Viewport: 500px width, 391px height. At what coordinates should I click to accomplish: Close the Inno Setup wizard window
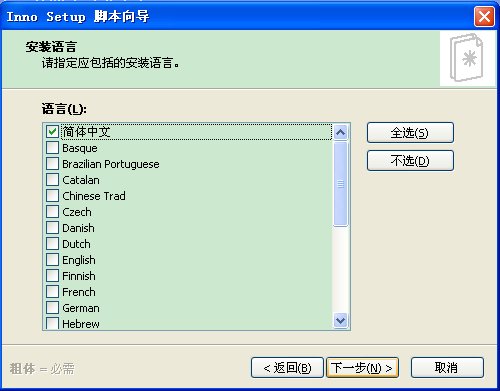pyautogui.click(x=484, y=17)
